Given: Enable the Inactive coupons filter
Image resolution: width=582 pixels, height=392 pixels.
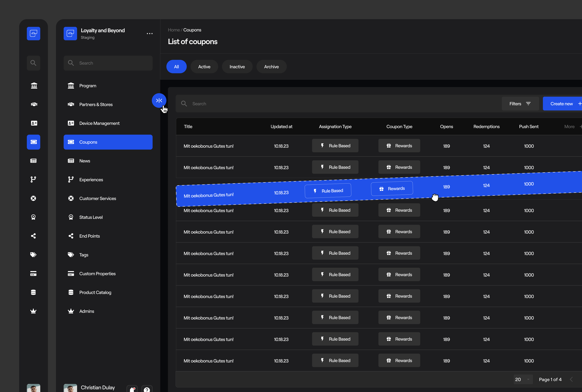Looking at the screenshot, I should point(237,67).
